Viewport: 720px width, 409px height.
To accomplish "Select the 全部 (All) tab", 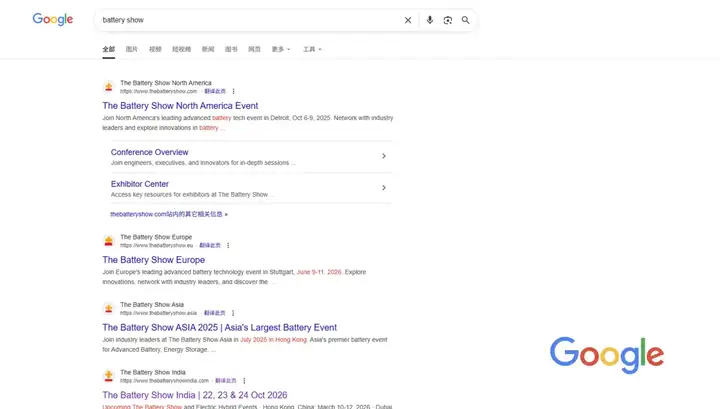I will pyautogui.click(x=109, y=49).
